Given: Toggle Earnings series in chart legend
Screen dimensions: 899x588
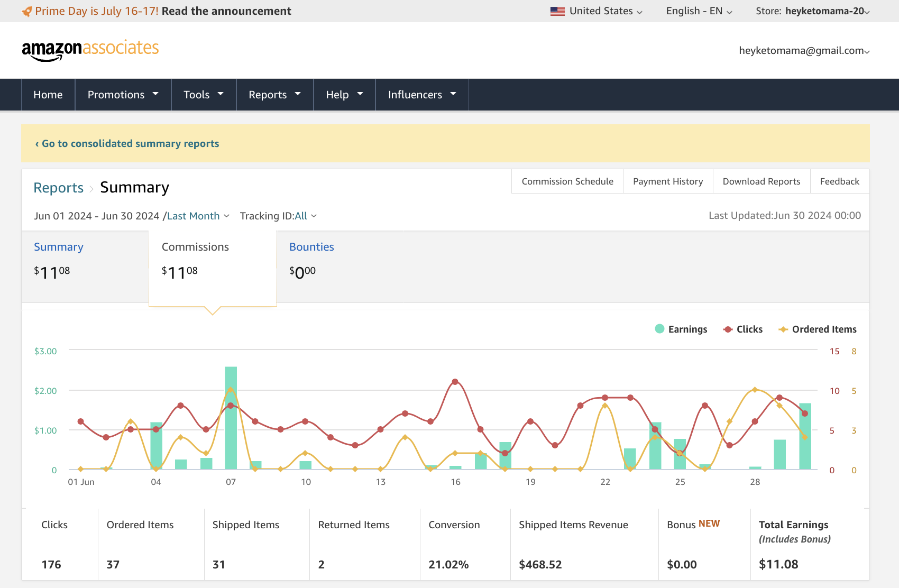Looking at the screenshot, I should 681,329.
